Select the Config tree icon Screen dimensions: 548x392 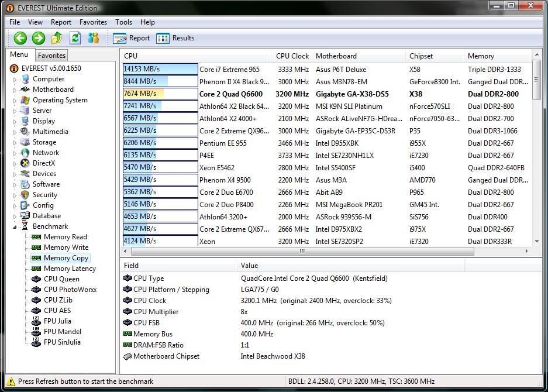(25, 205)
